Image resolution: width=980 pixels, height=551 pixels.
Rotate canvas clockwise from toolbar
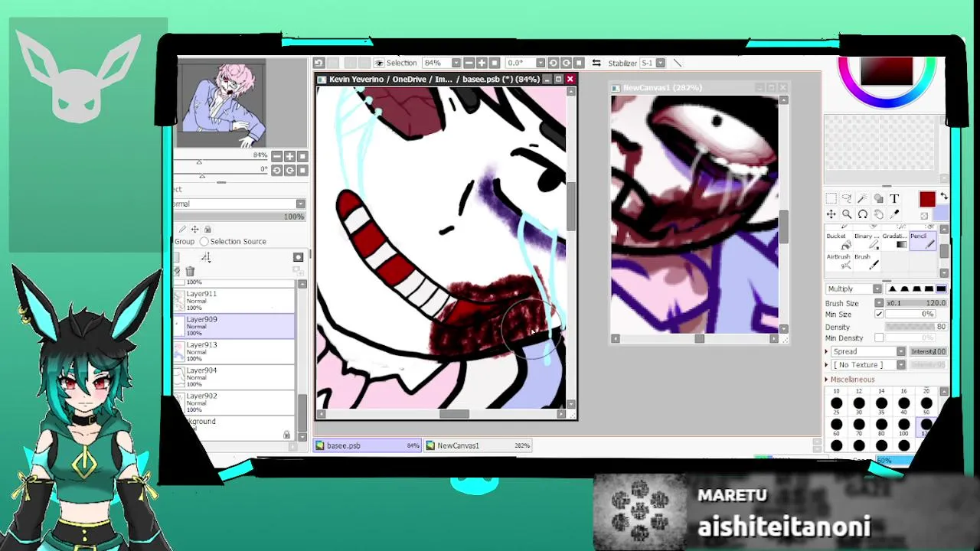pyautogui.click(x=566, y=63)
